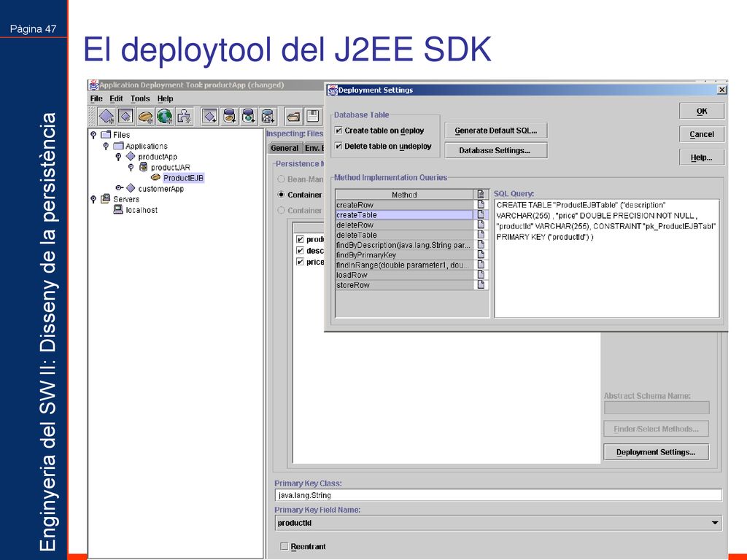This screenshot has height=560, width=747.
Task: Click the Deployment Settings... button
Action: [656, 452]
